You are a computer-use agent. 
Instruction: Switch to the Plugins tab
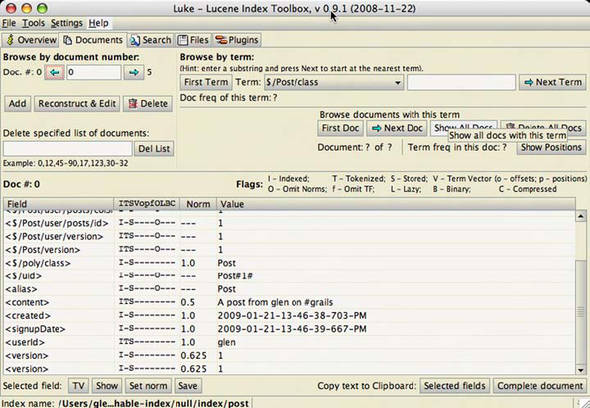coord(237,40)
